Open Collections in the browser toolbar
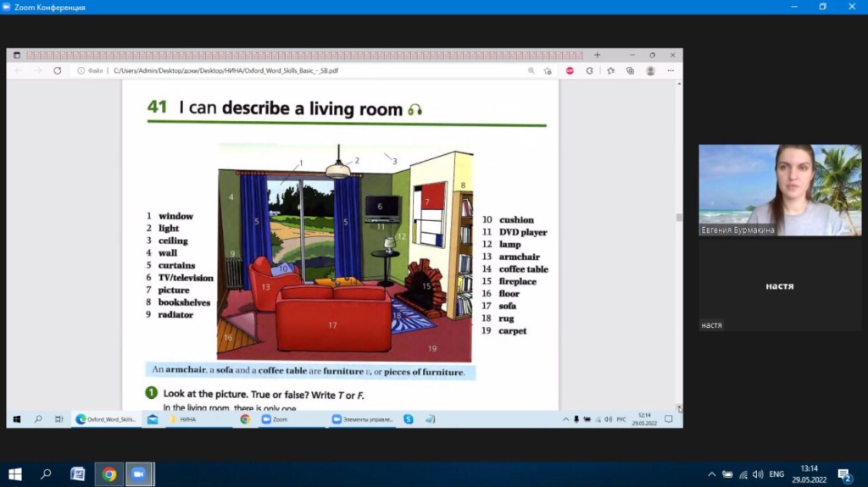Image resolution: width=868 pixels, height=487 pixels. click(630, 71)
